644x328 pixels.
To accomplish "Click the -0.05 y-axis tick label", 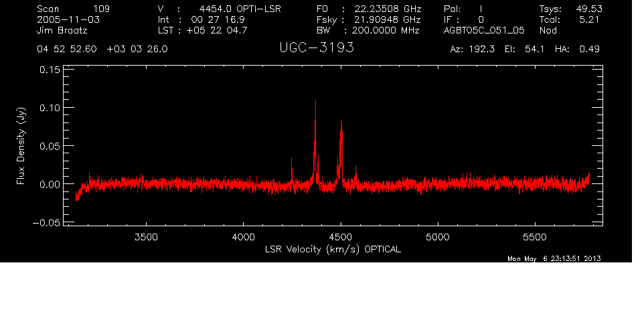I will coord(46,222).
